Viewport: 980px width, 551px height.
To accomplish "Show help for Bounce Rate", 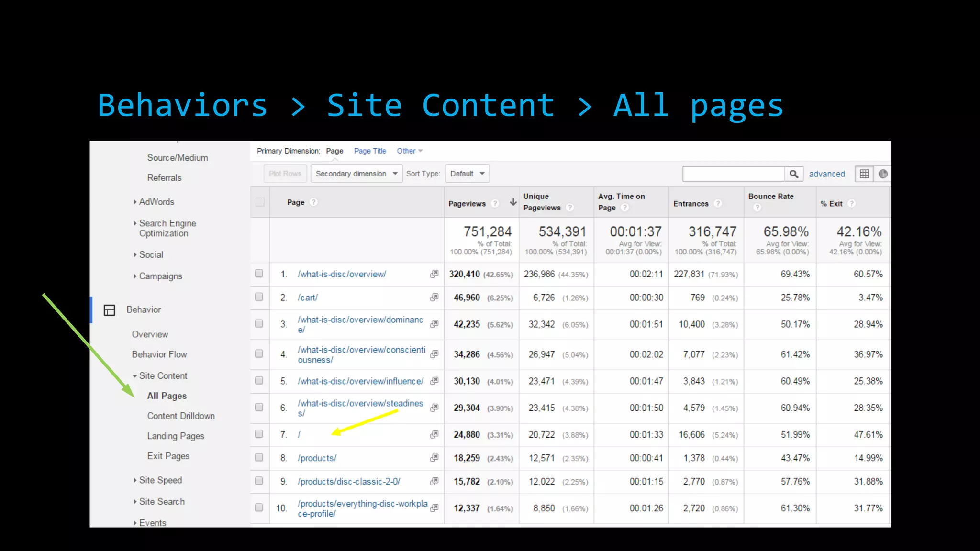I will coord(757,208).
